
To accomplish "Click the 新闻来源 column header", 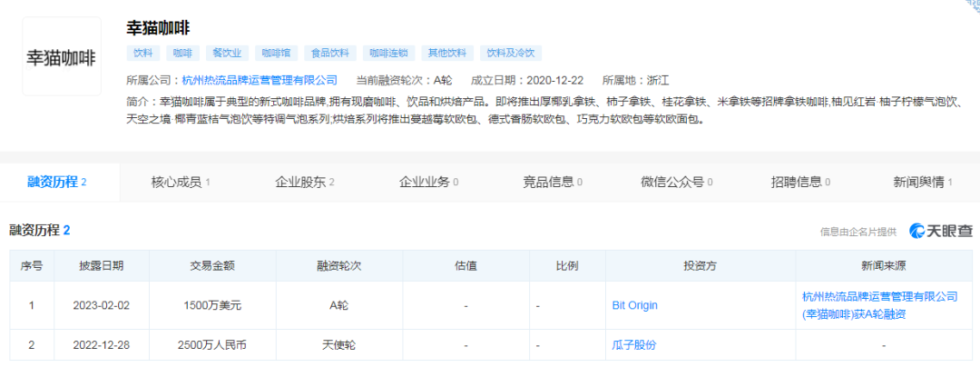I will (884, 266).
